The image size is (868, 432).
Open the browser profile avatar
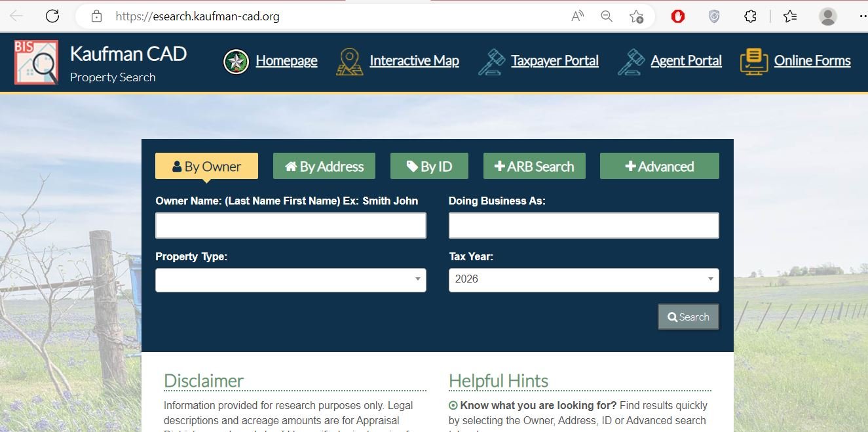click(828, 16)
